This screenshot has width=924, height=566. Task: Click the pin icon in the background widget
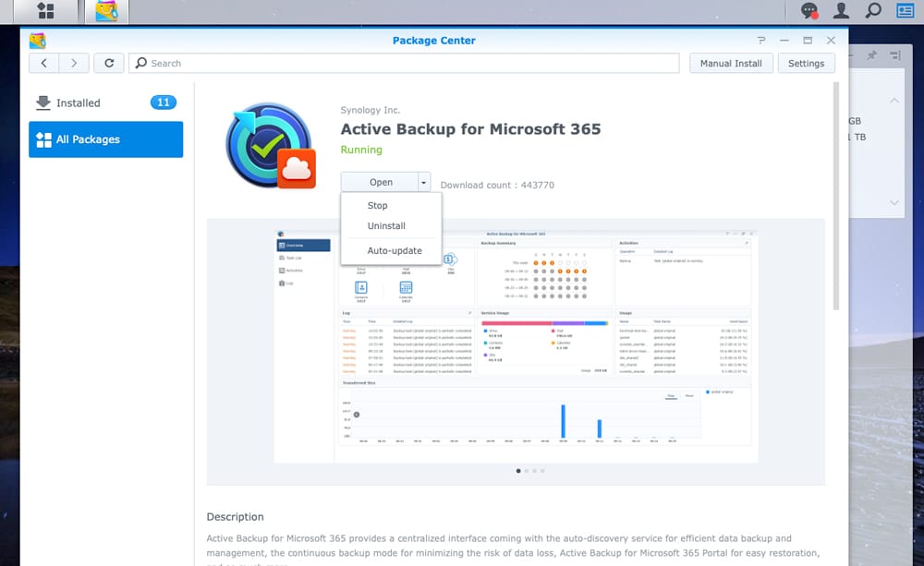(x=871, y=55)
